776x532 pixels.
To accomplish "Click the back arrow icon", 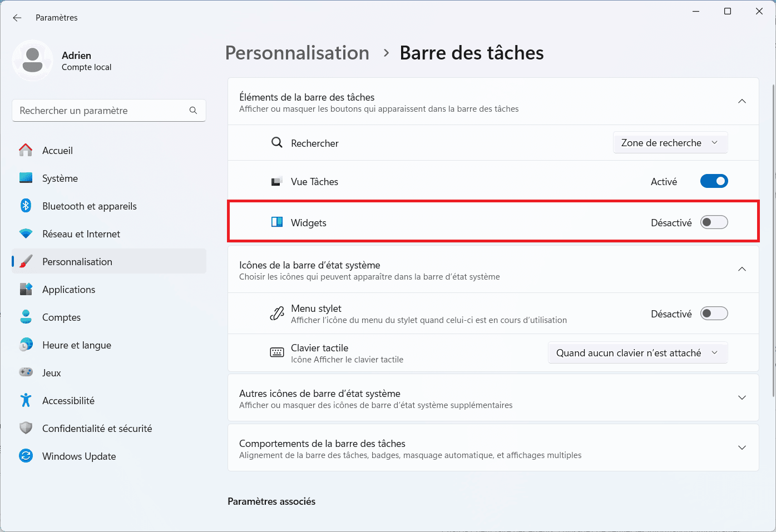I will pos(17,18).
